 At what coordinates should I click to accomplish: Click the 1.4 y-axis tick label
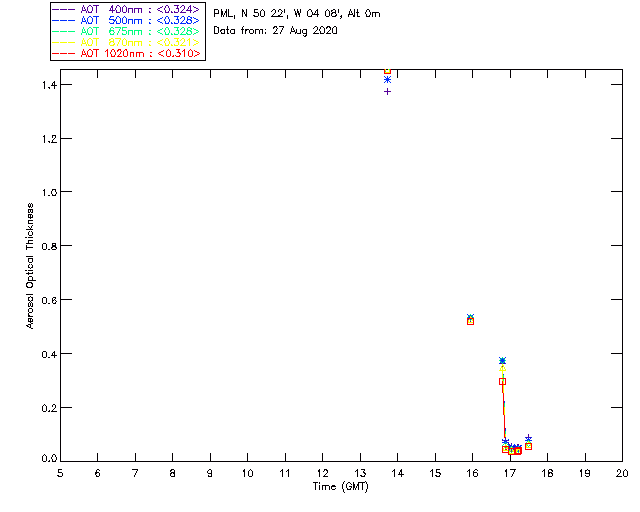tap(49, 85)
